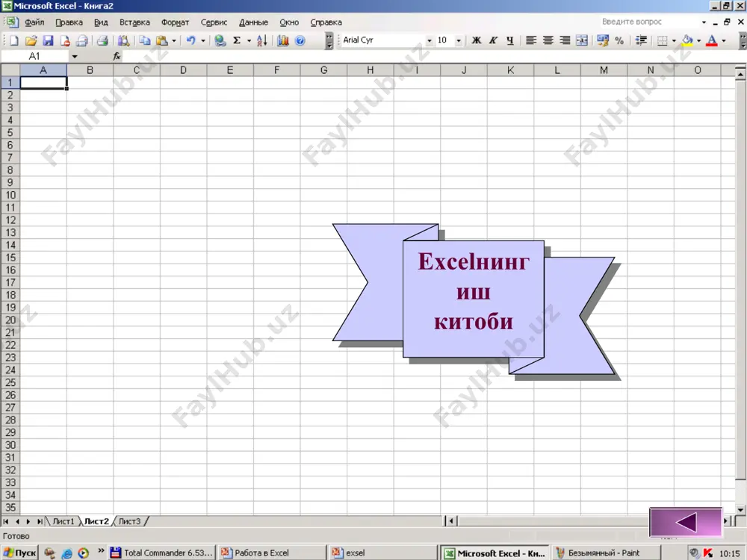Toggle italic formatting (К)

click(493, 40)
